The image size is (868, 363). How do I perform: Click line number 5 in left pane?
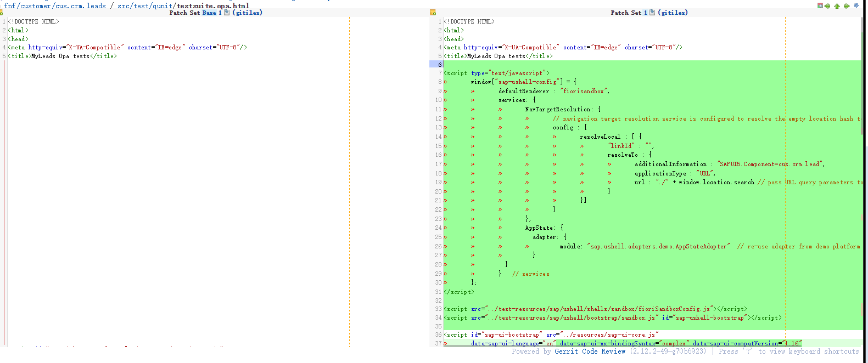[x=4, y=56]
